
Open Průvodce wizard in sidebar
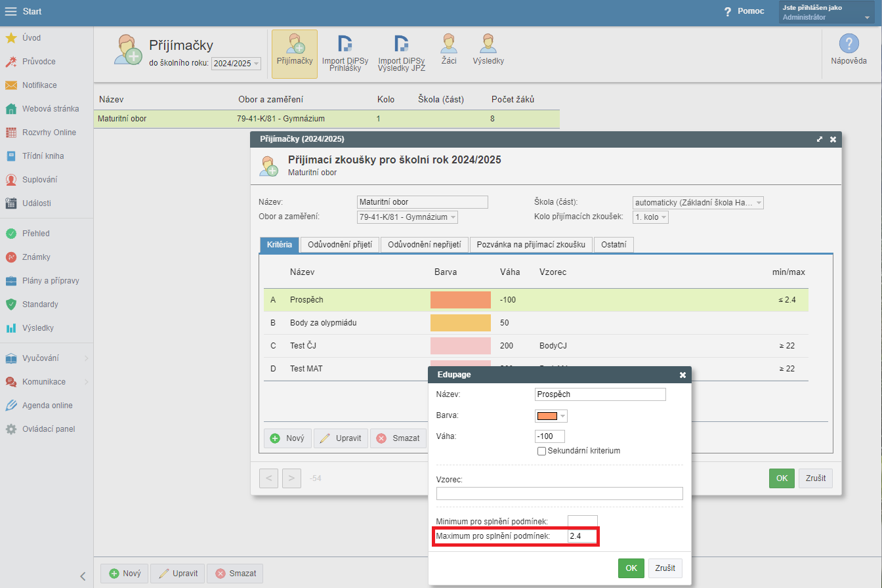coord(39,62)
